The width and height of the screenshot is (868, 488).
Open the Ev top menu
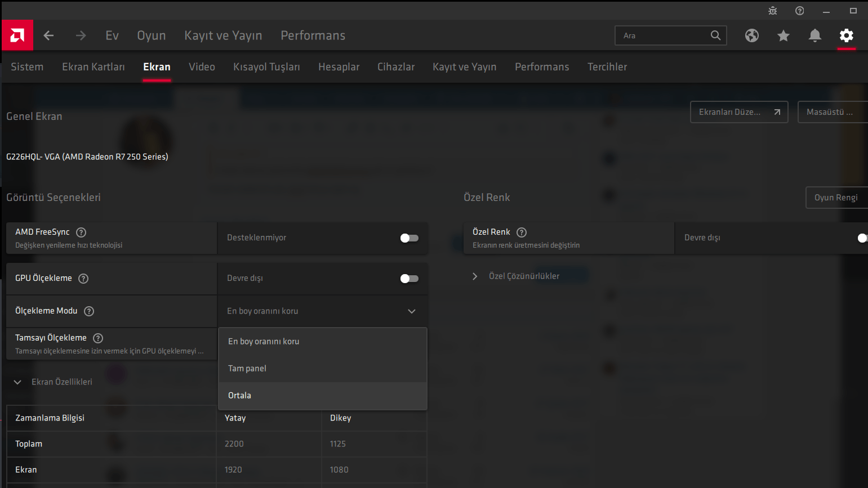[112, 35]
